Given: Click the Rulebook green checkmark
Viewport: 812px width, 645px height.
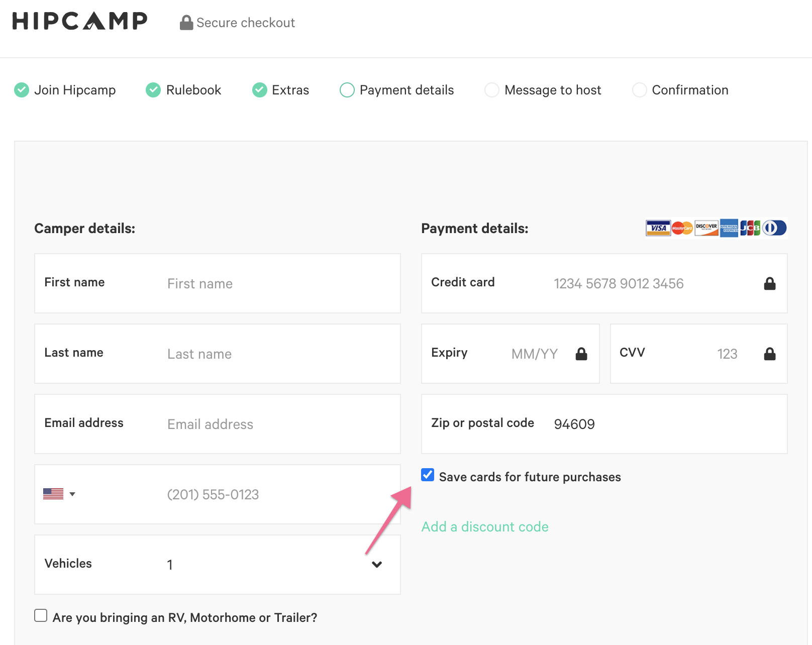Looking at the screenshot, I should [153, 90].
